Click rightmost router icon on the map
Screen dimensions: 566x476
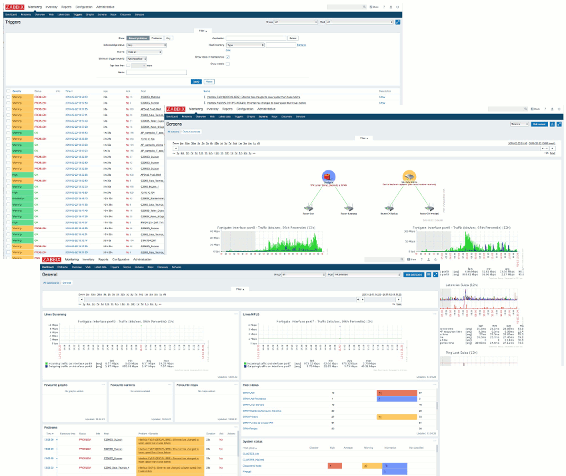[x=429, y=208]
